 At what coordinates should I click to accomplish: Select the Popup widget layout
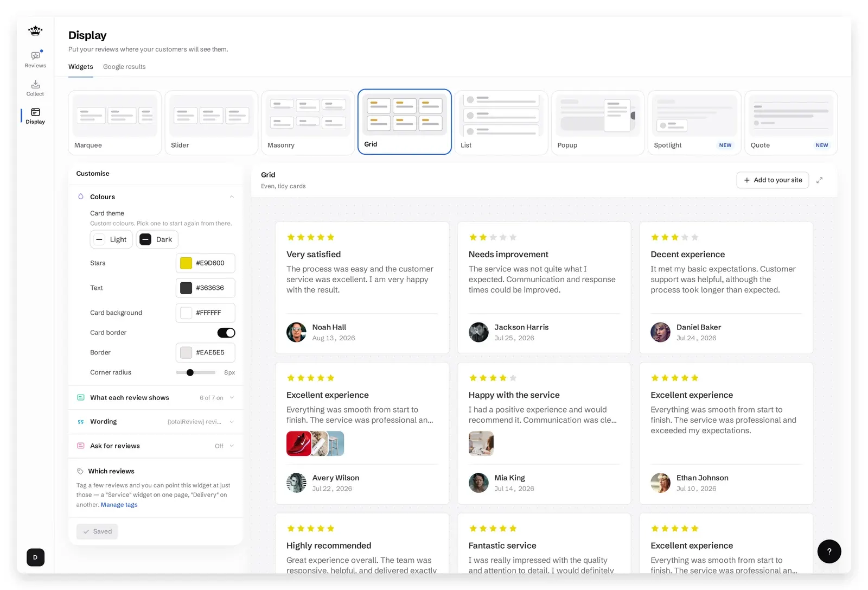[597, 123]
